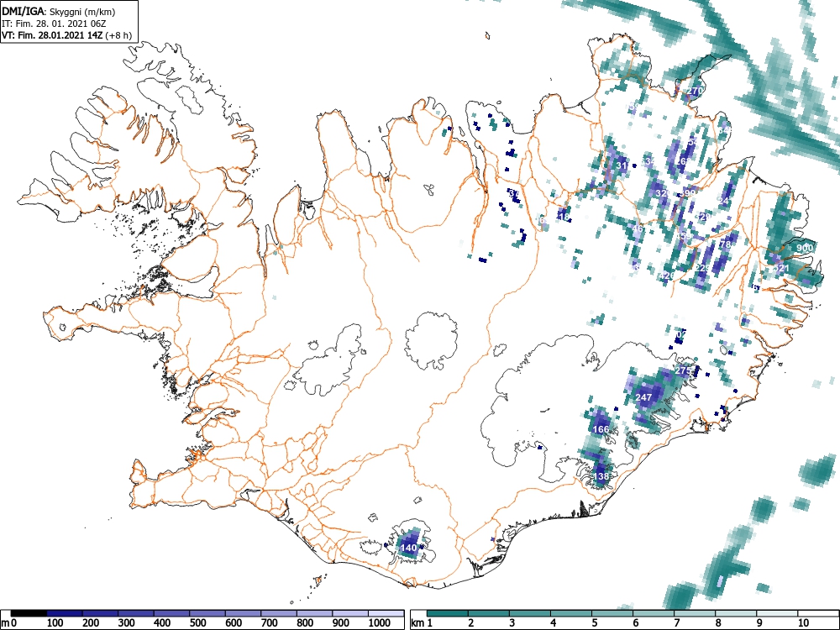Screen dimensions: 840x630
Task: Click the 600–700 m legend swatch
Action: (x=244, y=613)
